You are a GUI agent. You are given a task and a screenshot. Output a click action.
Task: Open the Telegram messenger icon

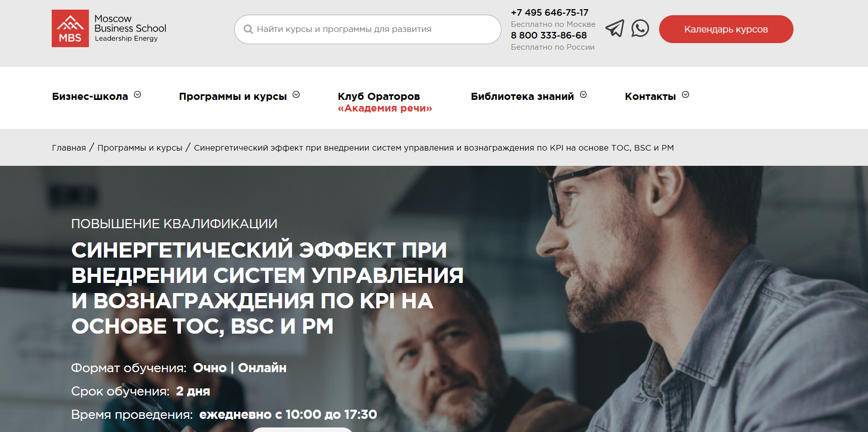pos(614,28)
